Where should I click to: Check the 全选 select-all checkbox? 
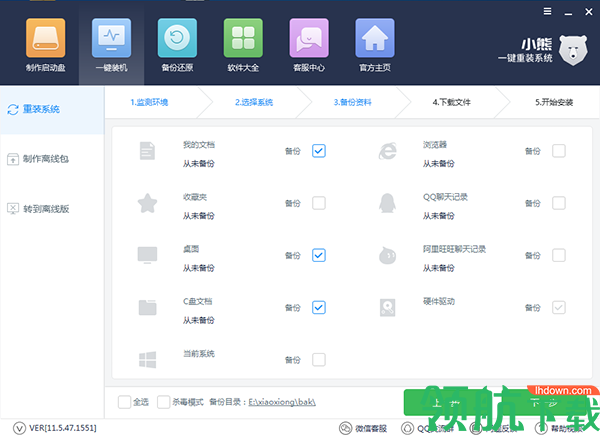point(124,402)
